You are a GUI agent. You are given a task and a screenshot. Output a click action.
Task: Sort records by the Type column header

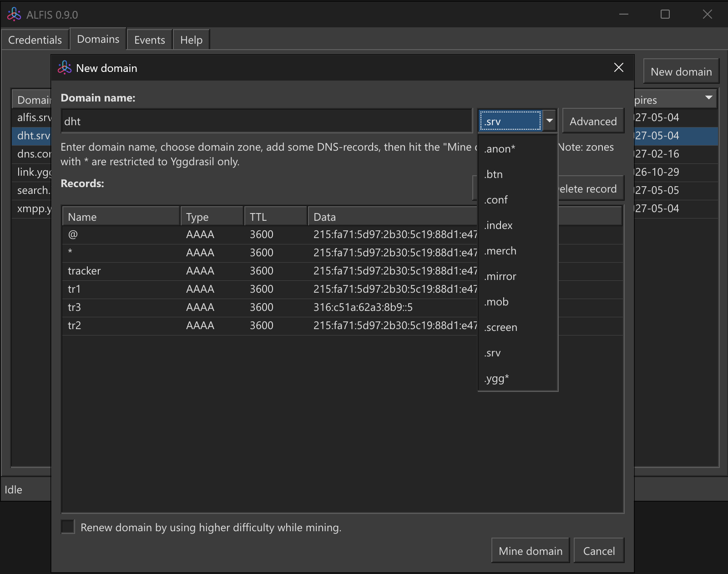pos(212,217)
